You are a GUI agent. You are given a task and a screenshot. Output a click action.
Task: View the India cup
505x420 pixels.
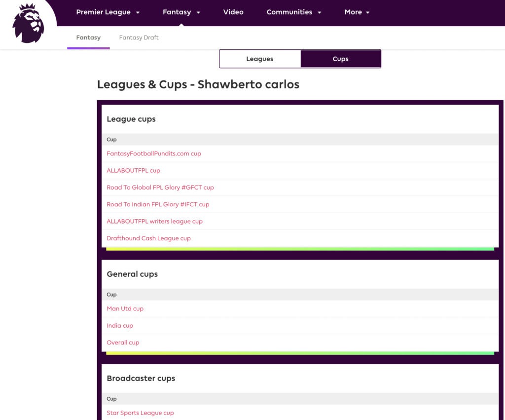[120, 326]
